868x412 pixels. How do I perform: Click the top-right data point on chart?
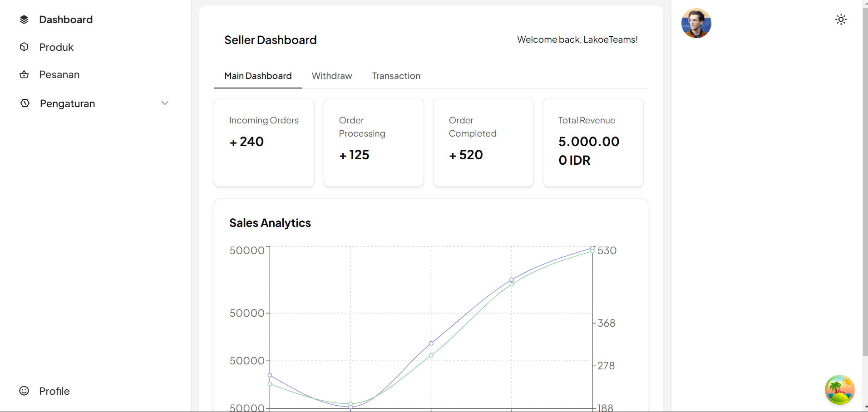[x=592, y=248]
